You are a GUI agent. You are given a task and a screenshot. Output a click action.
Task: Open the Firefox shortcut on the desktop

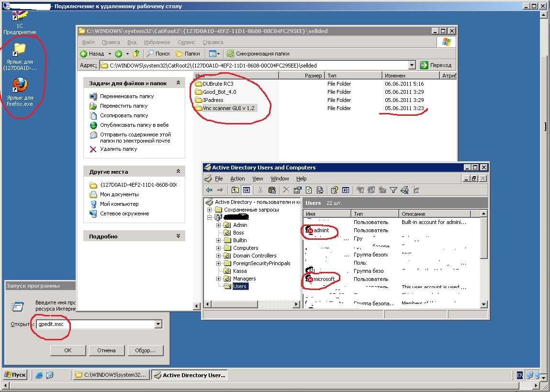(x=20, y=91)
